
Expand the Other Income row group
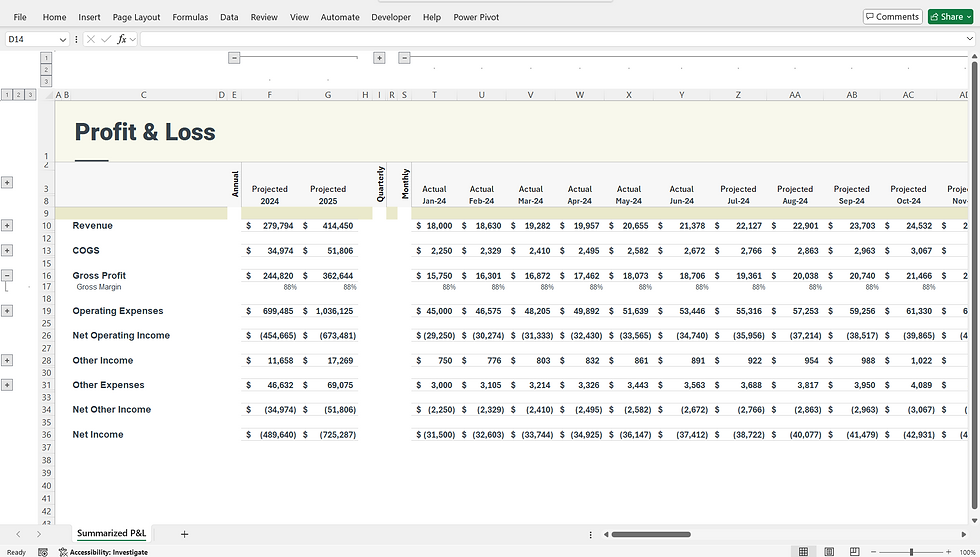tap(7, 360)
